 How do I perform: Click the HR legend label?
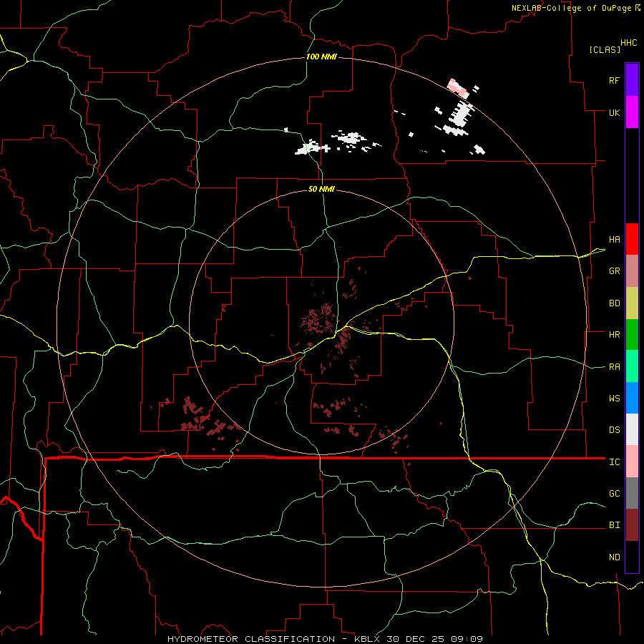tap(614, 335)
